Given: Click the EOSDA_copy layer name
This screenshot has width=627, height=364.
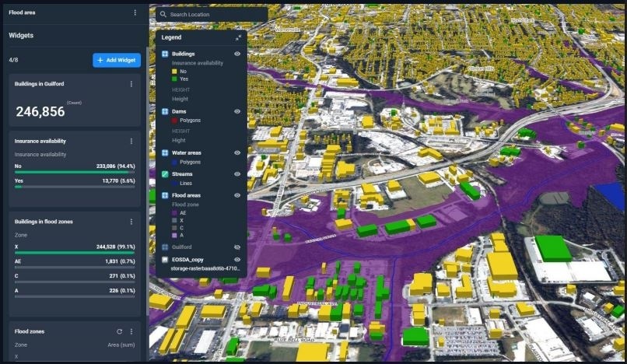Looking at the screenshot, I should 187,260.
